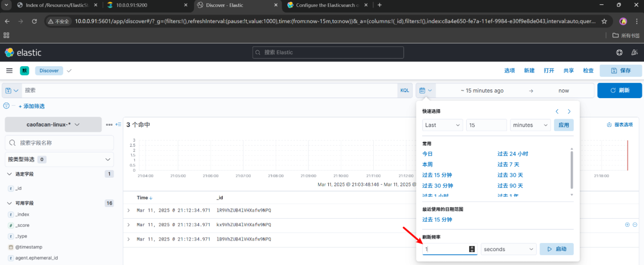644x265 pixels.
Task: Expand the filter by type section
Action: 59,159
